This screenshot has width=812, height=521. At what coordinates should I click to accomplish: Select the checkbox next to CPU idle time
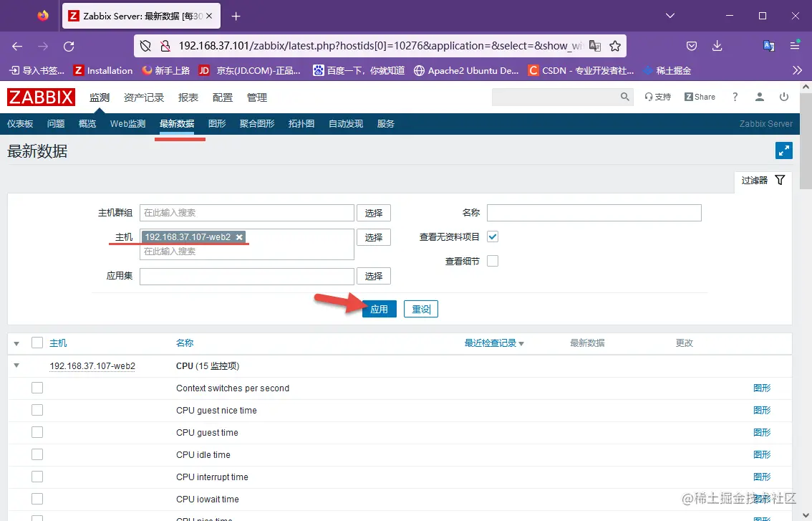coord(37,454)
